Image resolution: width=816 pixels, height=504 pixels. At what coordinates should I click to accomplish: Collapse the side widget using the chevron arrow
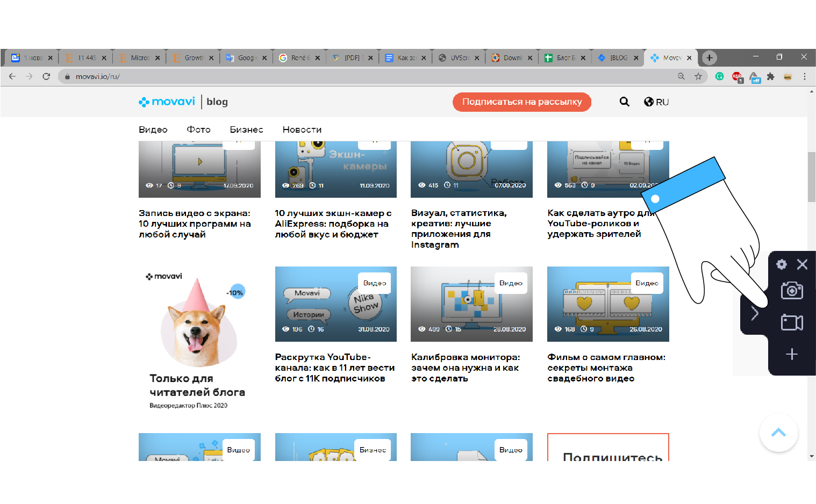[x=755, y=313]
